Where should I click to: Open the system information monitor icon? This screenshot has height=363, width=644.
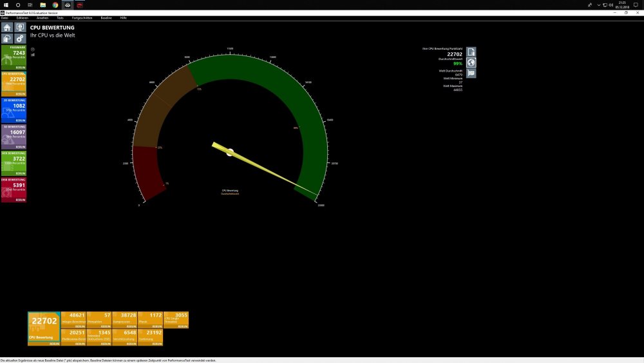(20, 28)
